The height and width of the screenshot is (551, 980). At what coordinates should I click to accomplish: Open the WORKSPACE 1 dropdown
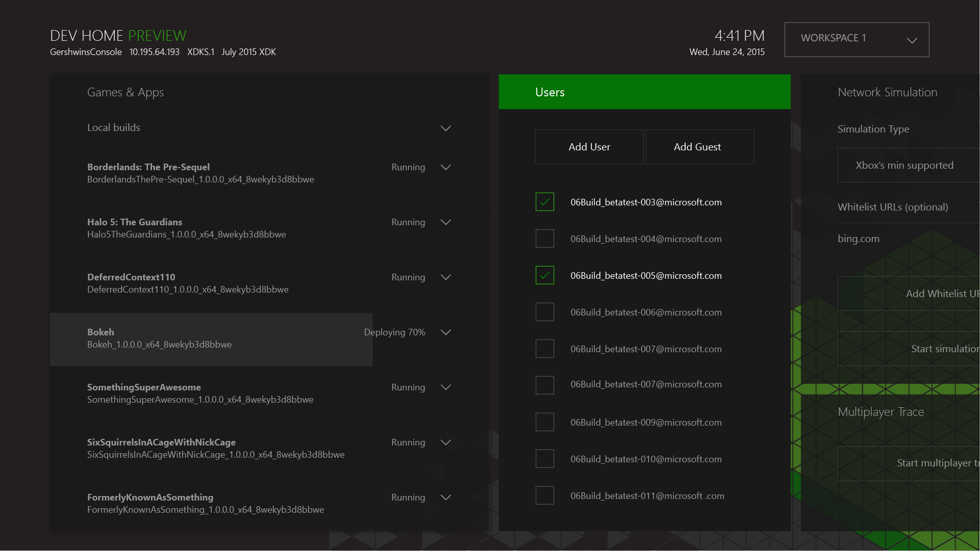point(856,39)
